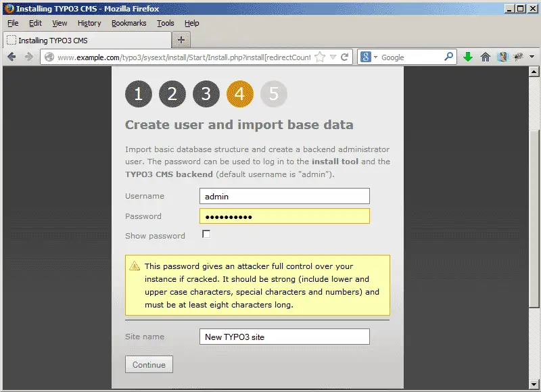Go to the Firefox Home page icon
Screen dimensions: 541x392
486,57
